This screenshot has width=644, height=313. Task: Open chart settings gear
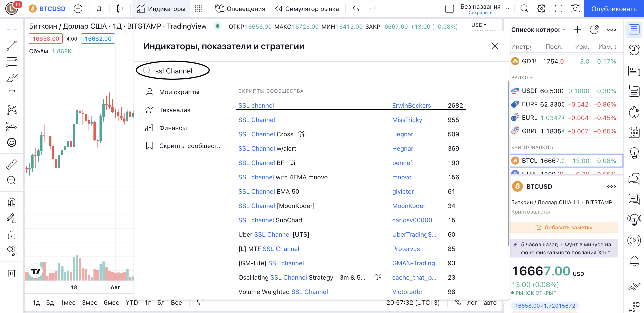tap(542, 9)
